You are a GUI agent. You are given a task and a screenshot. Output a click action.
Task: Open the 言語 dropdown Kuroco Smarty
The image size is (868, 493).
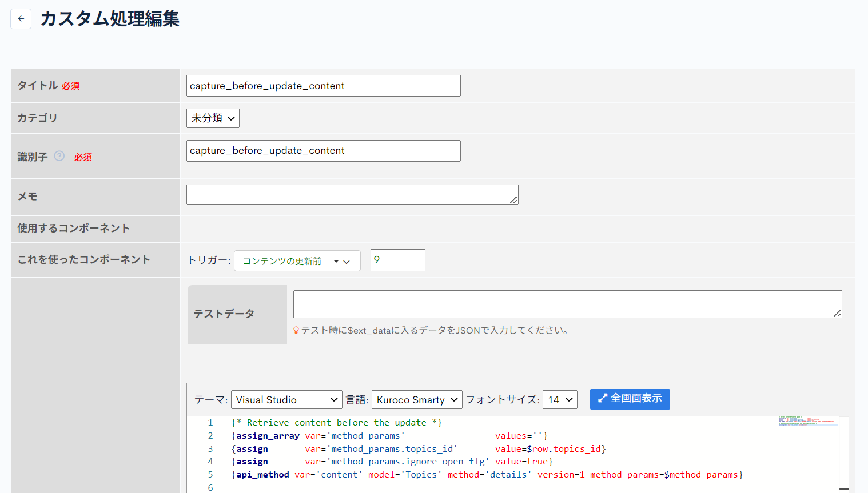[x=417, y=400]
